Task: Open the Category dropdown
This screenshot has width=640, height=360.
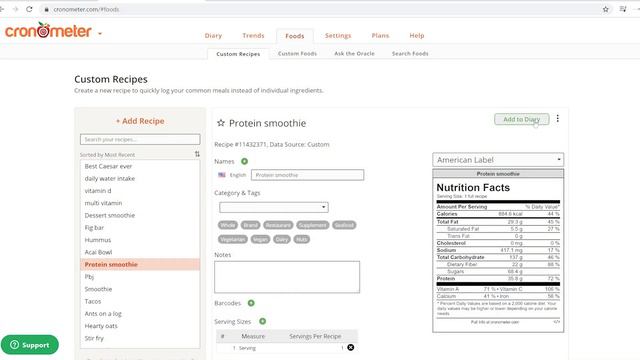Action: (273, 207)
